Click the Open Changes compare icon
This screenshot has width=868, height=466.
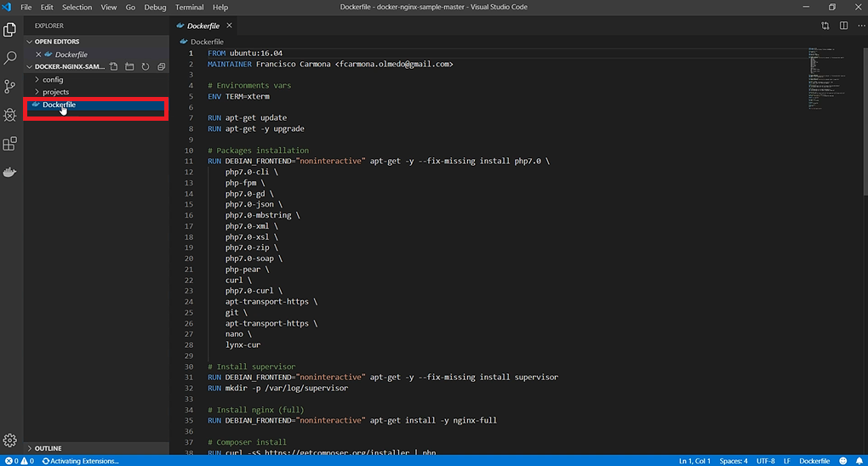(825, 26)
